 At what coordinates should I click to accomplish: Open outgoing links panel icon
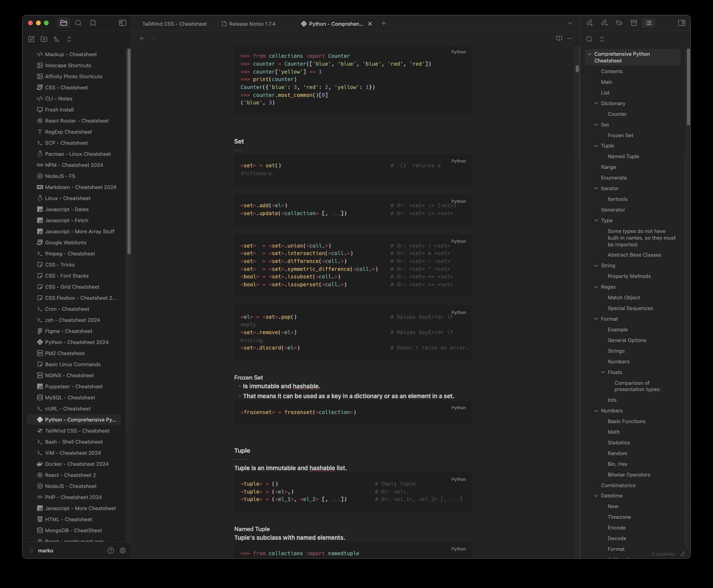(604, 23)
